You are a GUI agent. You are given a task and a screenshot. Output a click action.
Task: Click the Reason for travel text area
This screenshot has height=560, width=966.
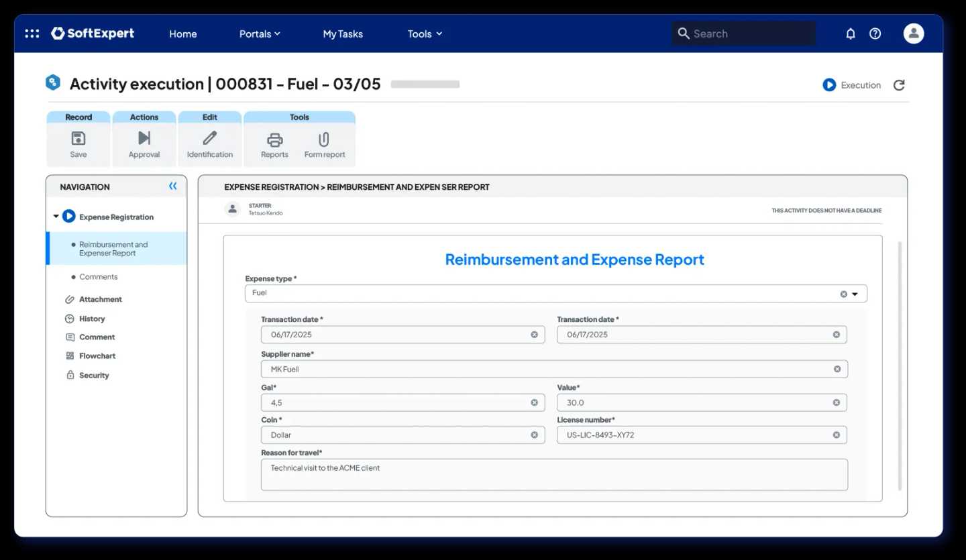tap(554, 475)
